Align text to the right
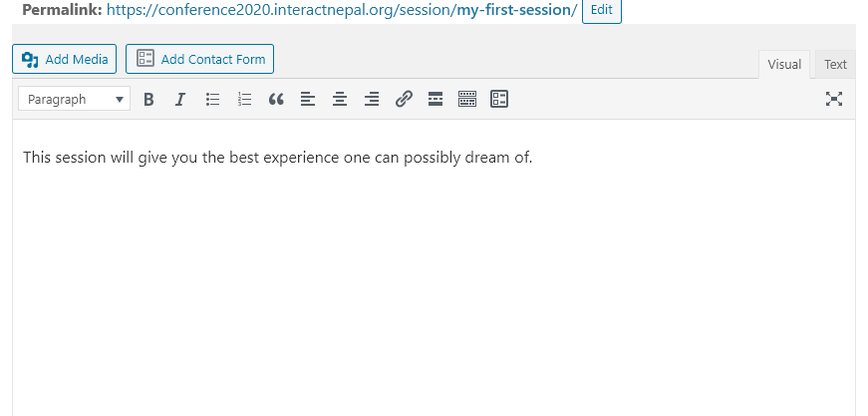 tap(372, 99)
